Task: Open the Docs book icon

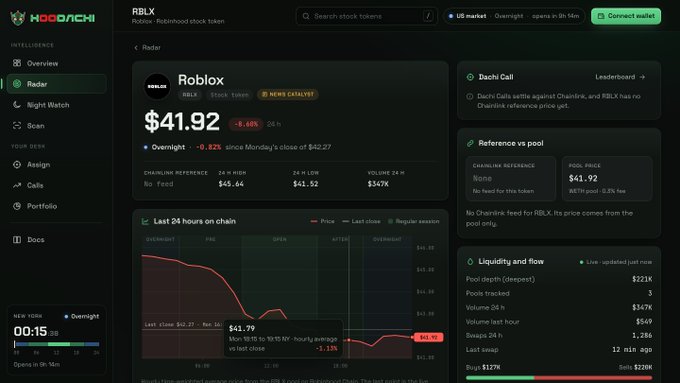Action: point(17,239)
